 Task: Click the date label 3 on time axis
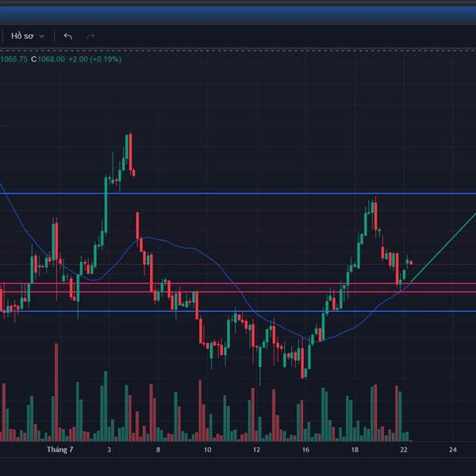pyautogui.click(x=109, y=450)
